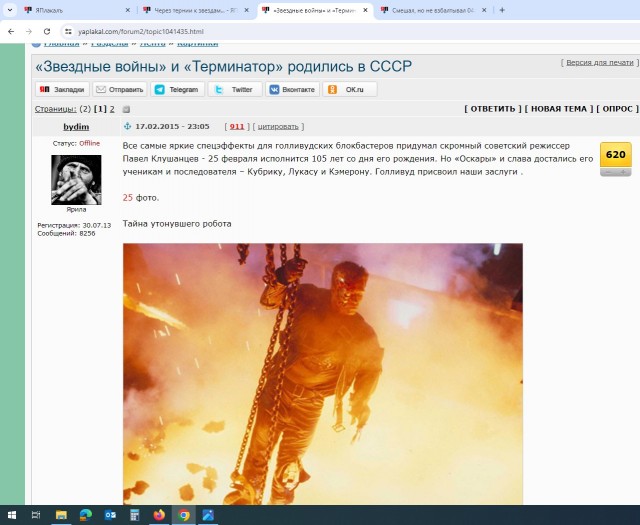Focus the yaplakal.com address bar
Viewport: 640px width, 525px height.
coord(351,31)
